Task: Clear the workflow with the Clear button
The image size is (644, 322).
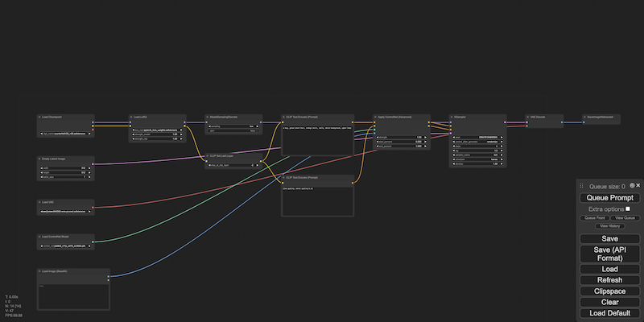Action: pos(609,302)
